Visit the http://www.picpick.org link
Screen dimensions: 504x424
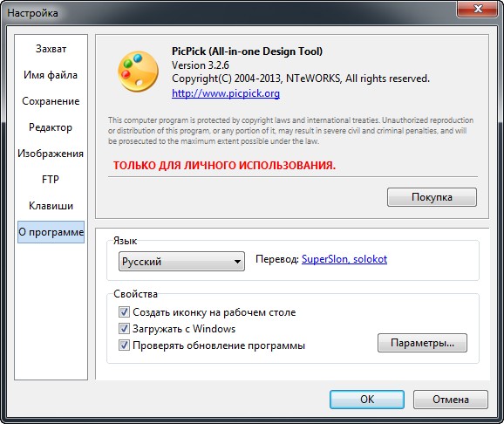226,93
